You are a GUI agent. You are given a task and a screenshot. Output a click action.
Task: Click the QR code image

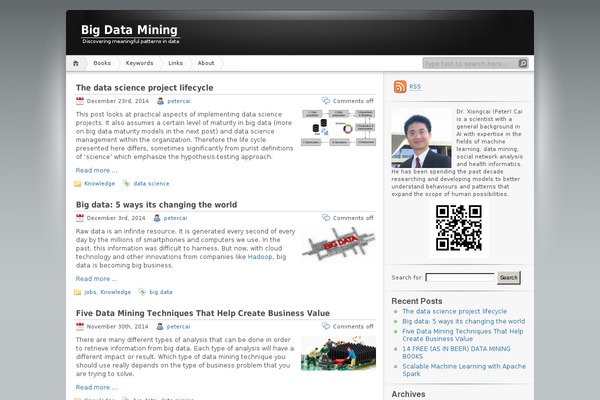[459, 228]
